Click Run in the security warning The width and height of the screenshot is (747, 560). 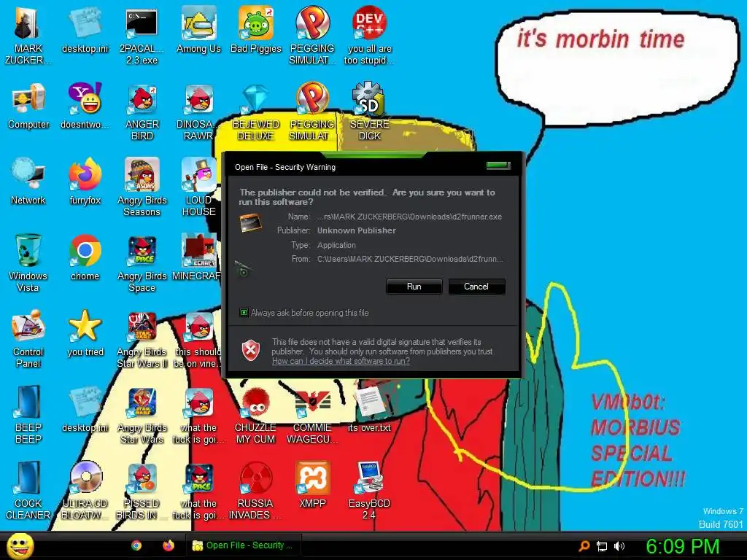[414, 287]
